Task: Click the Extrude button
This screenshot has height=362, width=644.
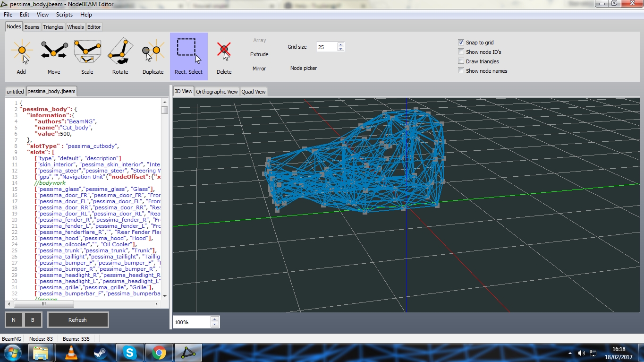Action: pos(259,54)
